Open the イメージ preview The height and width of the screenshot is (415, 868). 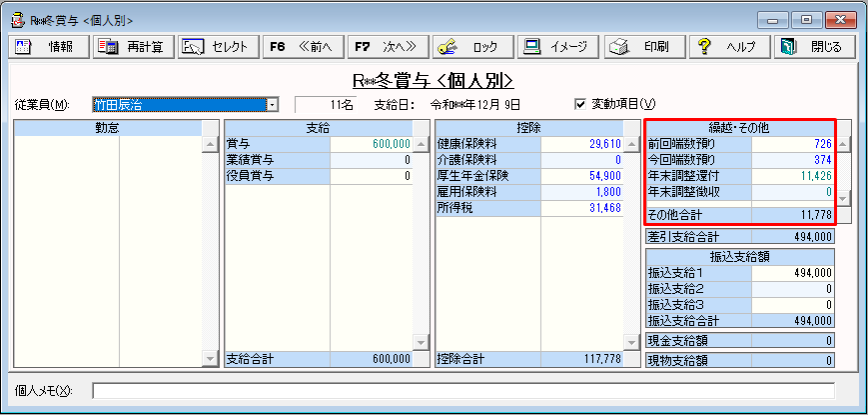(558, 47)
